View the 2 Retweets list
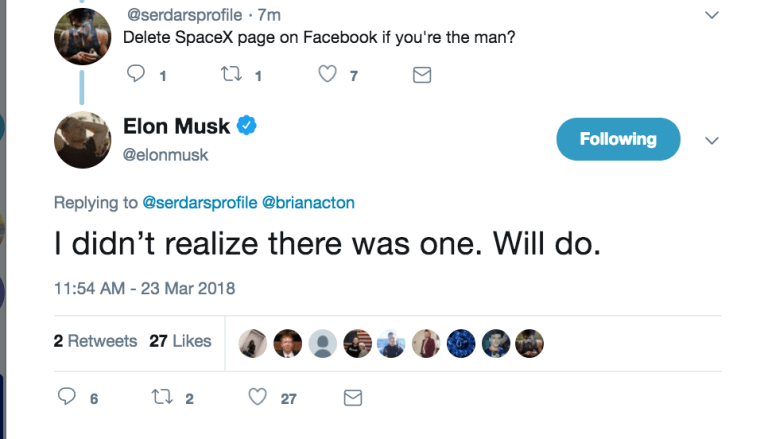 (95, 341)
